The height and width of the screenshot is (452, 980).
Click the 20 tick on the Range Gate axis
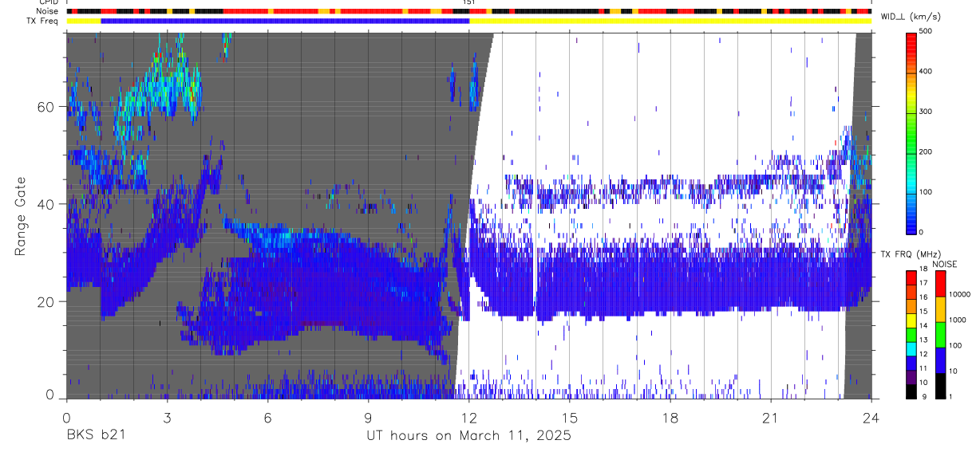(47, 301)
